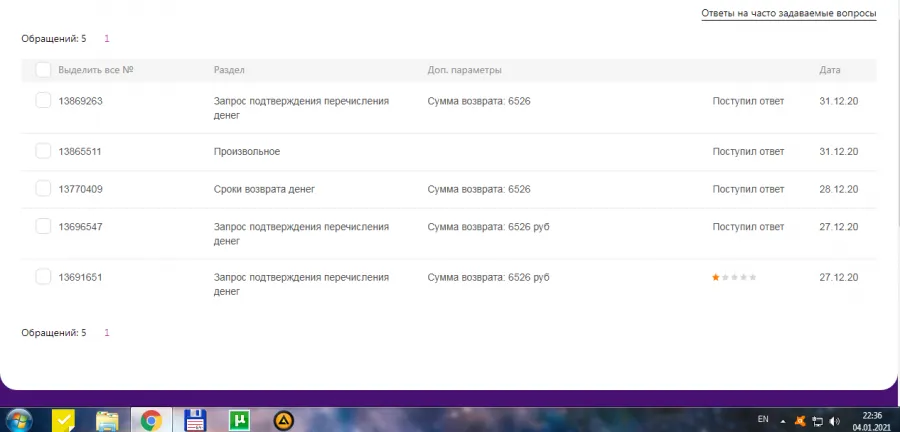The height and width of the screenshot is (432, 900).
Task: Click 'Сумма возврата: 6526' for request 13770409
Action: coord(479,189)
